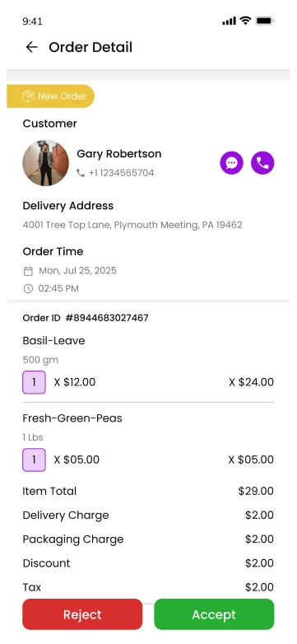Open Gary Robertson's profile photo
Screen dimensions: 297x644
point(45,163)
